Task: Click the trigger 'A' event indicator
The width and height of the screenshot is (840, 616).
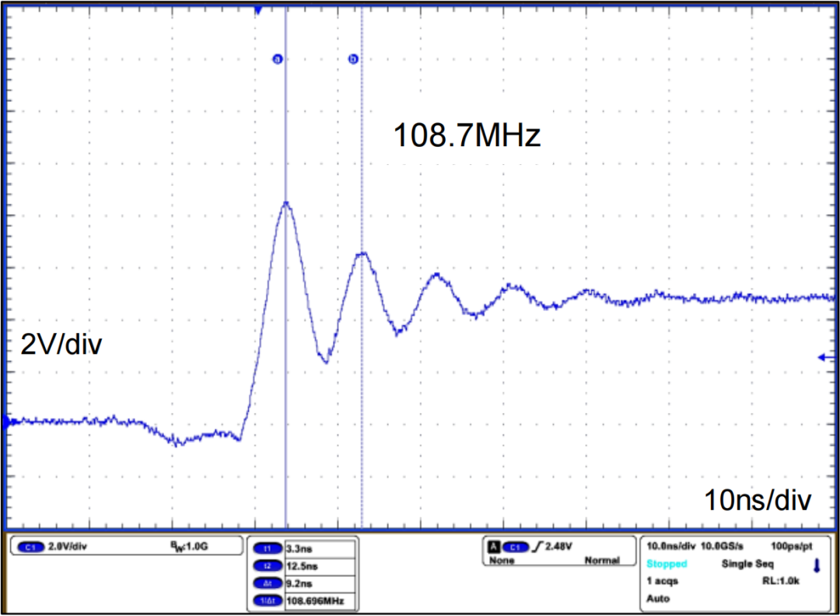Action: pos(493,547)
